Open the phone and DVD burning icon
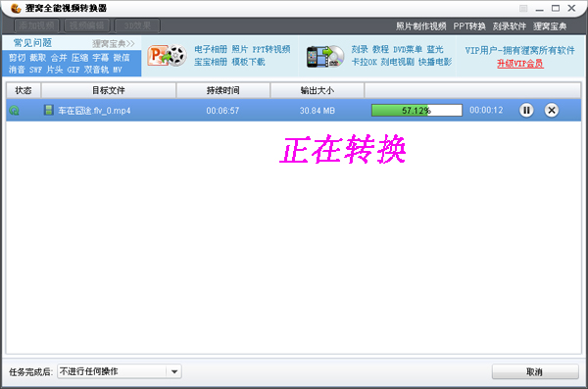 (x=325, y=57)
